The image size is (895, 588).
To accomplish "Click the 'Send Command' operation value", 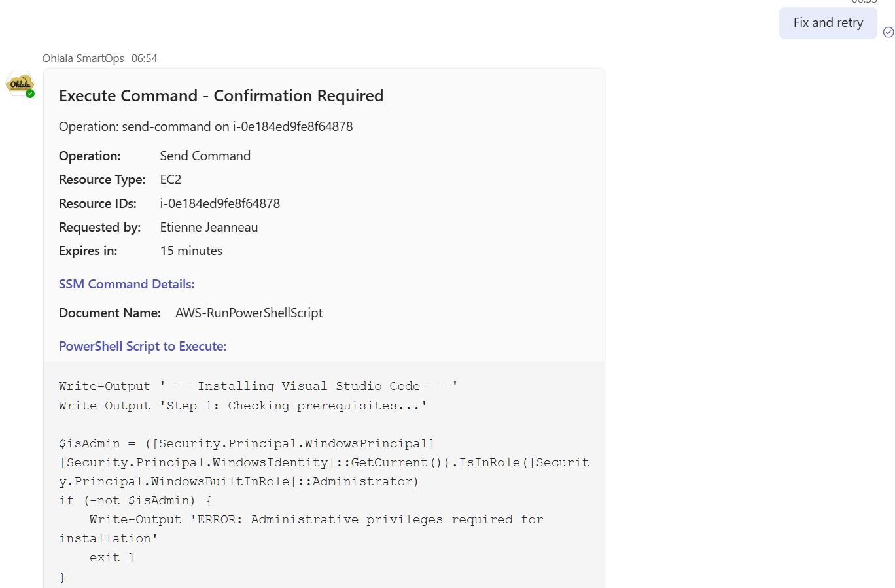I will (205, 156).
